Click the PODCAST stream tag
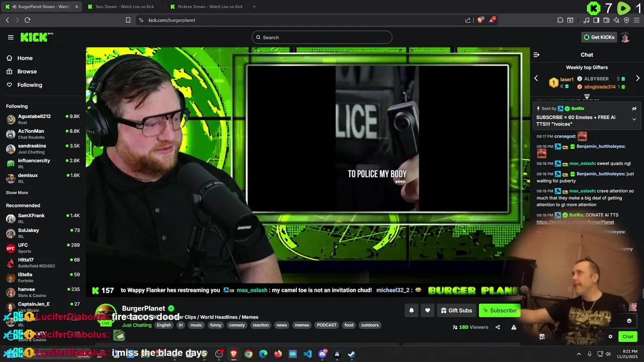 tap(327, 325)
